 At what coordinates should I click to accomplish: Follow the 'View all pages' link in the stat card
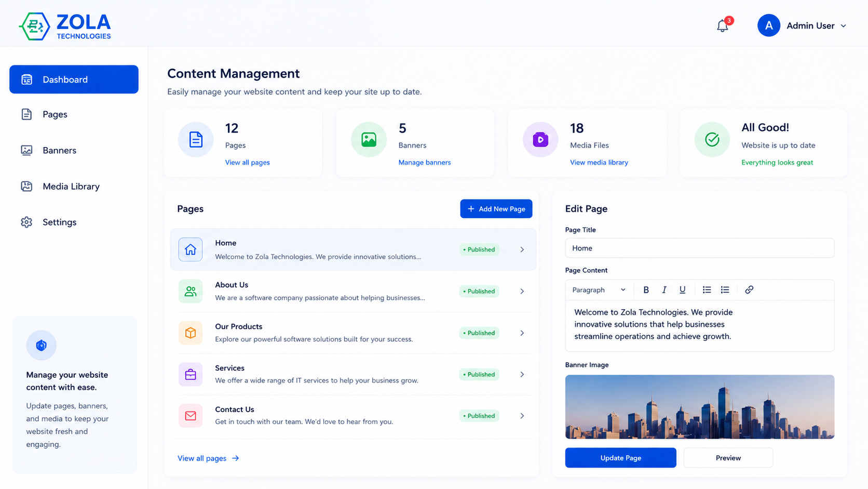coord(247,162)
